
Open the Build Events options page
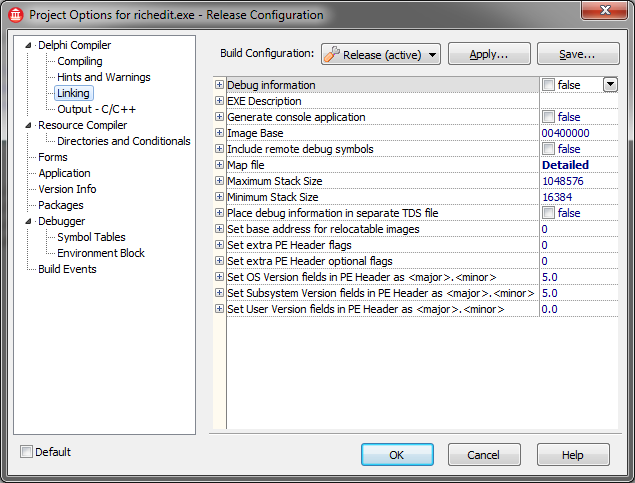coord(67,269)
